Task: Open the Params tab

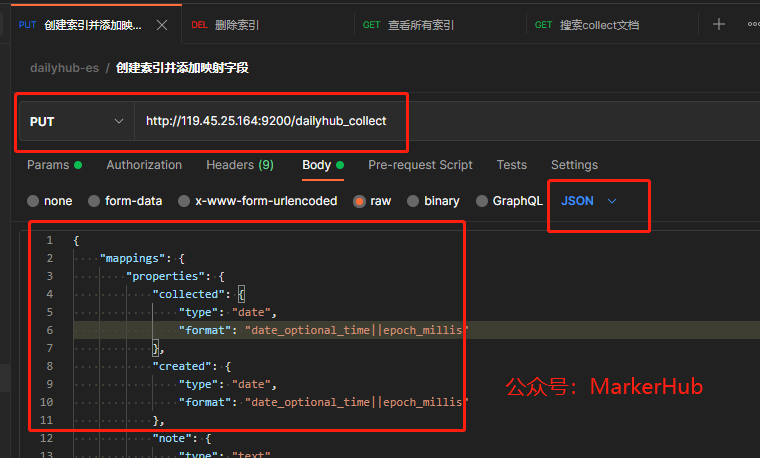Action: (x=54, y=165)
